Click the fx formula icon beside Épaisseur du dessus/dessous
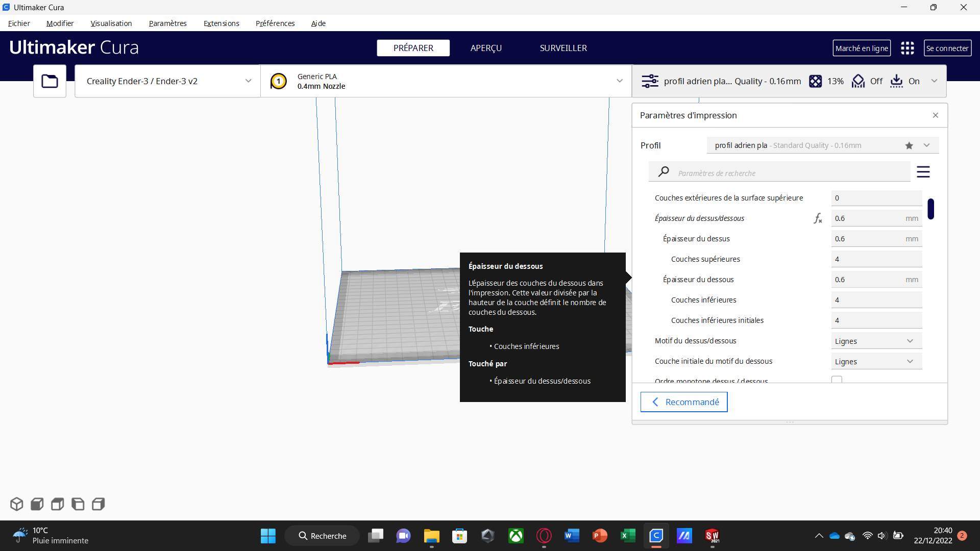This screenshot has height=551, width=980. tap(818, 218)
